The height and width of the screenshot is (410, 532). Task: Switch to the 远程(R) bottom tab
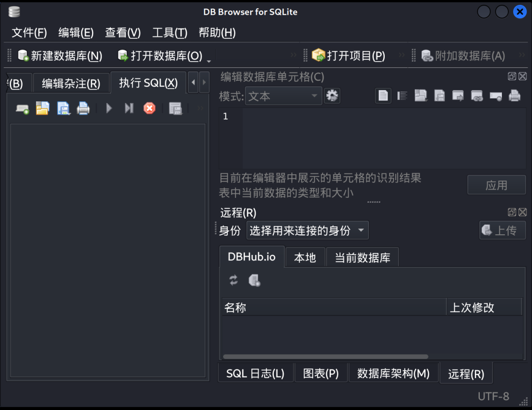coord(466,374)
